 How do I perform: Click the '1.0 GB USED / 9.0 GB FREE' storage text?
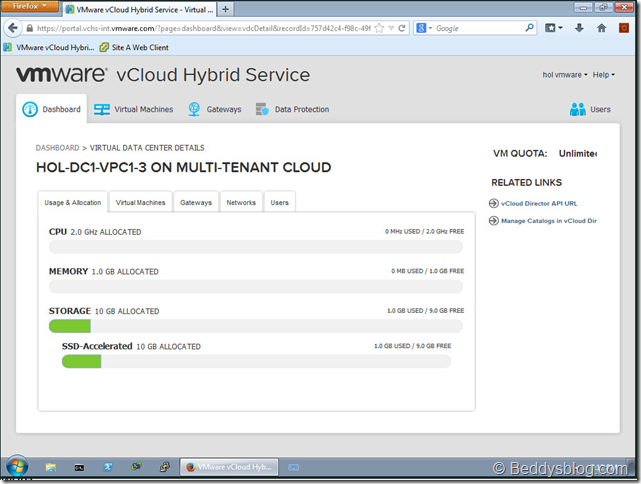click(x=426, y=311)
